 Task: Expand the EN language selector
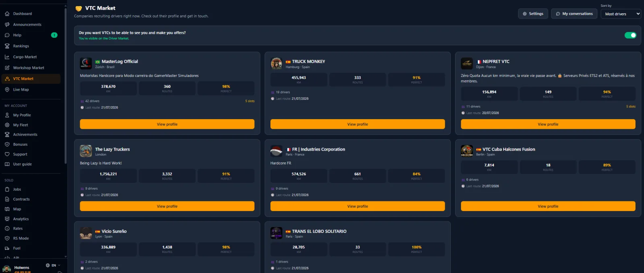pos(53,265)
